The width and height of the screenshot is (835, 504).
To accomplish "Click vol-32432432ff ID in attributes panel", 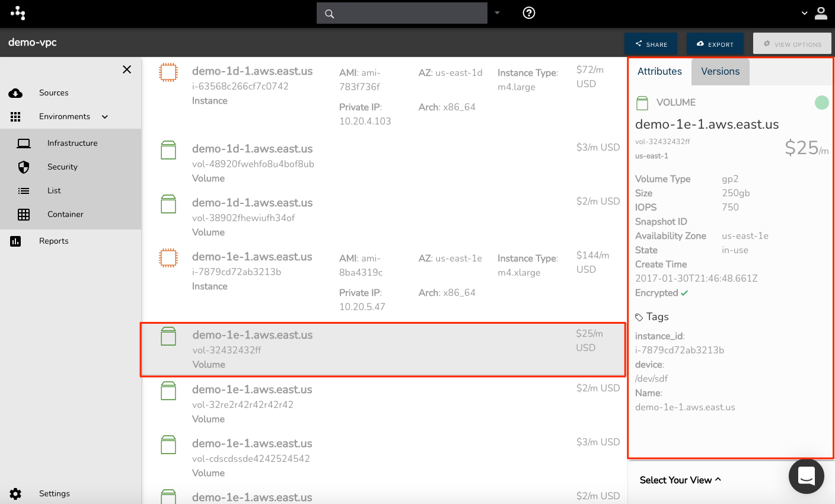I will pyautogui.click(x=662, y=142).
